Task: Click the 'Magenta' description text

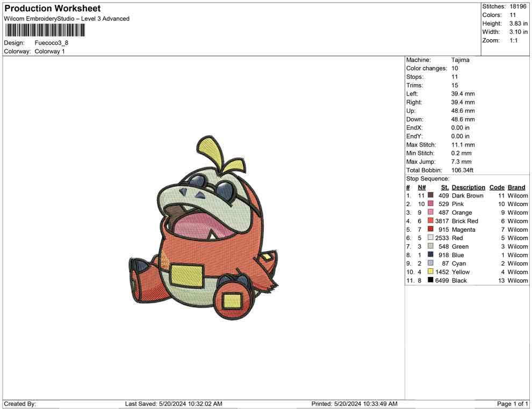Action: 464,229
